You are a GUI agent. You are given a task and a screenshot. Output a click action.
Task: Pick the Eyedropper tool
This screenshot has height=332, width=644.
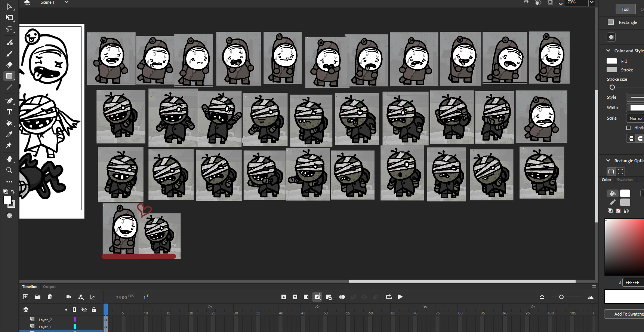coord(9,134)
